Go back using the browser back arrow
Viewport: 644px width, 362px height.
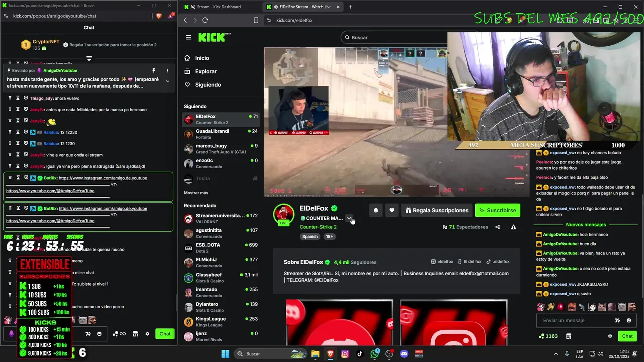tap(185, 20)
